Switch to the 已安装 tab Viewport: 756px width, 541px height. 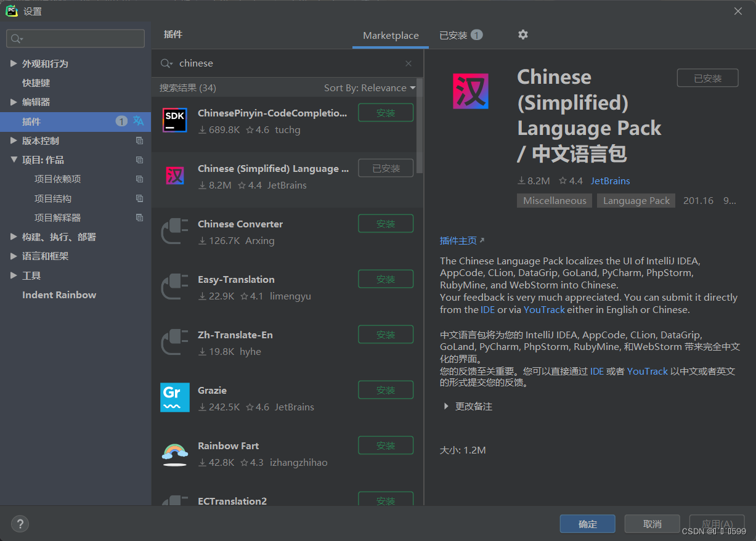[460, 35]
